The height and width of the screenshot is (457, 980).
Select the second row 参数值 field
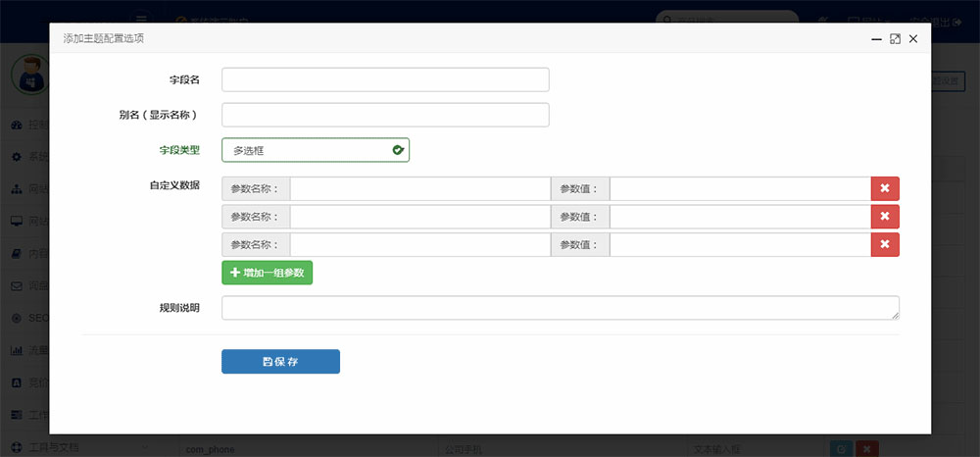pos(740,217)
